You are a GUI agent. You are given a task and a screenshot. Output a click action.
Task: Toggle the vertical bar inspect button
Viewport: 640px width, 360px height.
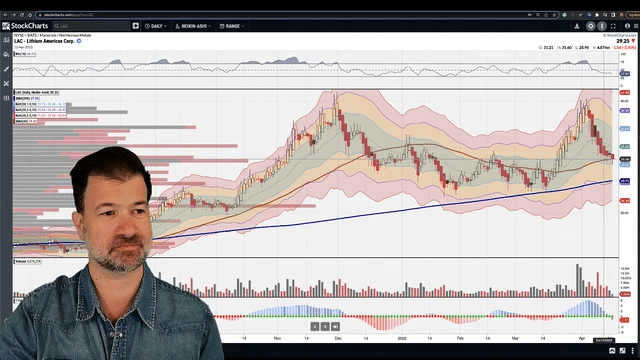pyautogui.click(x=602, y=26)
